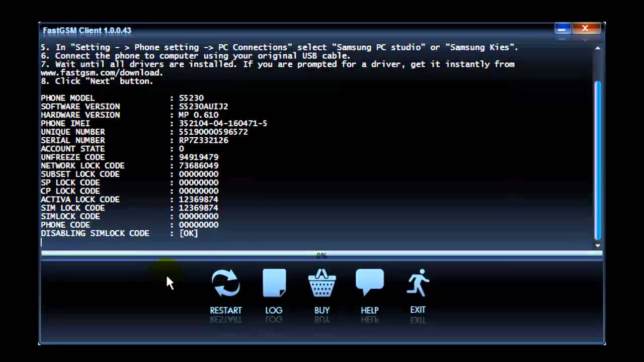Click step 8 Click "Next" button line
Viewport: 644px width, 362px height.
pos(97,81)
